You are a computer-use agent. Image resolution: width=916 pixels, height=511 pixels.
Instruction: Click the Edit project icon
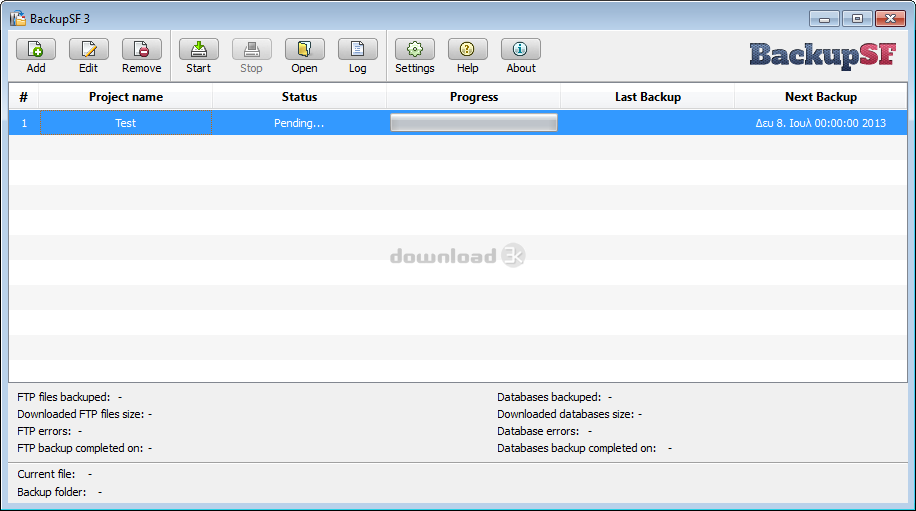88,49
